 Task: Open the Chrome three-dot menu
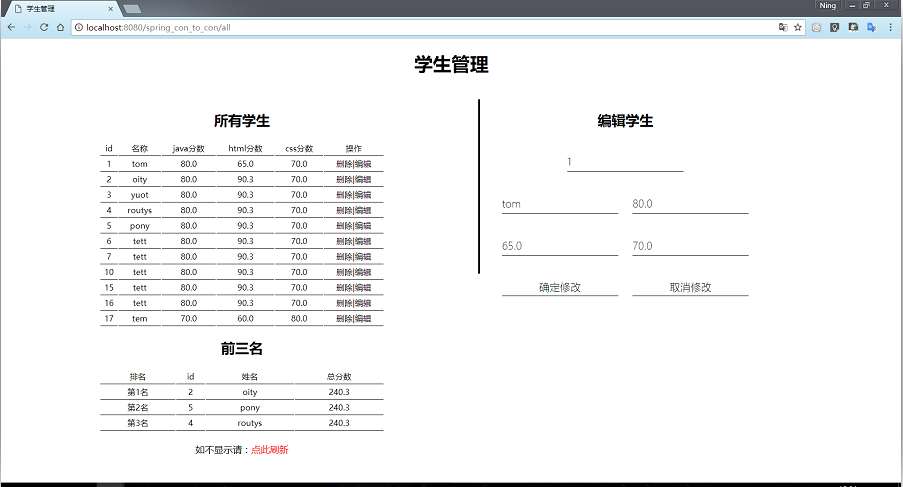click(890, 27)
